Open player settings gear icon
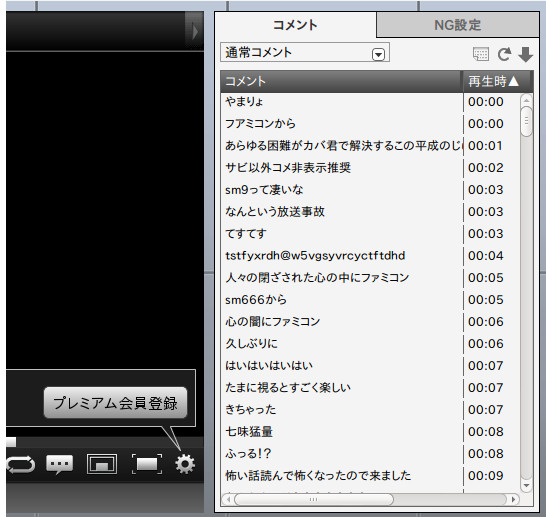546x517 pixels. coord(185,464)
